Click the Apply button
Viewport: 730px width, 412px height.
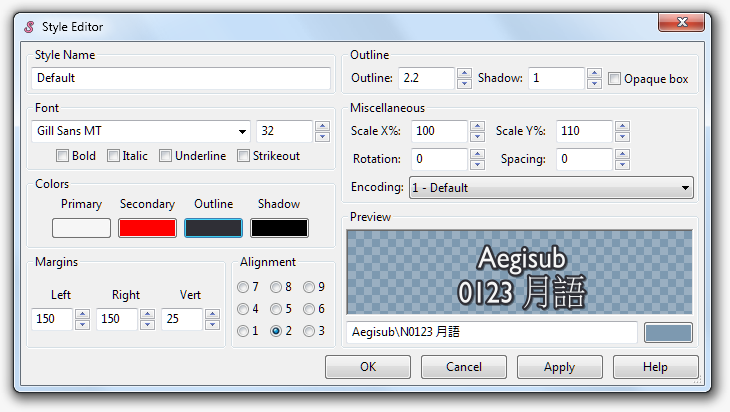tap(559, 367)
